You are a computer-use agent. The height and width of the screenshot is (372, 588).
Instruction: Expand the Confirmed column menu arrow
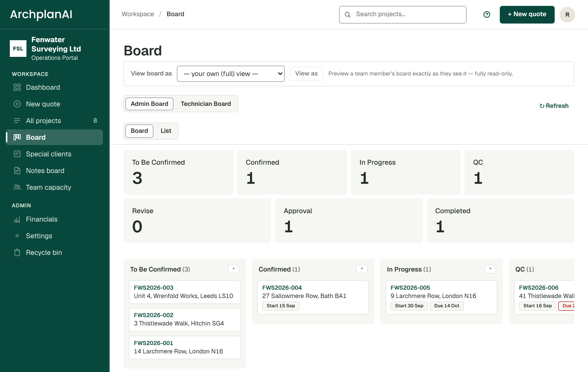coord(362,269)
